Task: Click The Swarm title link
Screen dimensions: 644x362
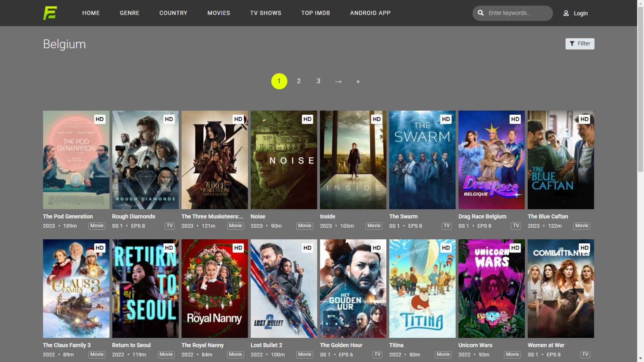Action: pyautogui.click(x=403, y=216)
